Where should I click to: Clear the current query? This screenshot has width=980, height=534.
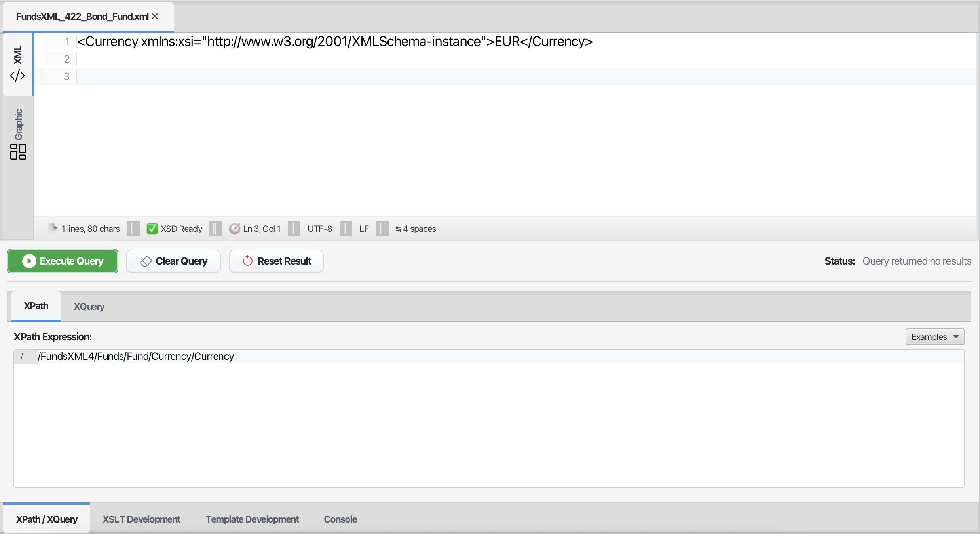(x=173, y=261)
